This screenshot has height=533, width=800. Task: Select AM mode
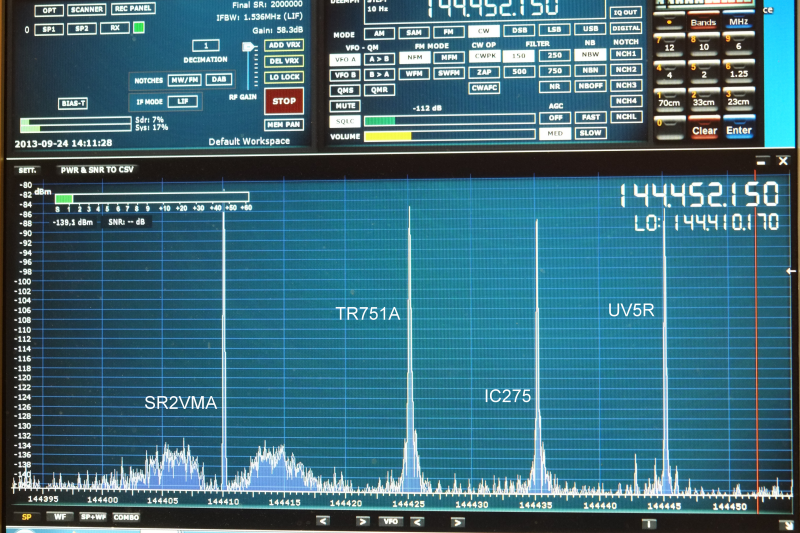tap(379, 33)
